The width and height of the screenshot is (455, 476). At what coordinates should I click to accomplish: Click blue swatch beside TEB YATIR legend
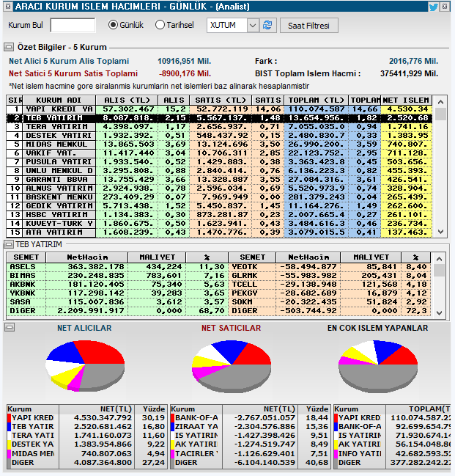(x=9, y=427)
